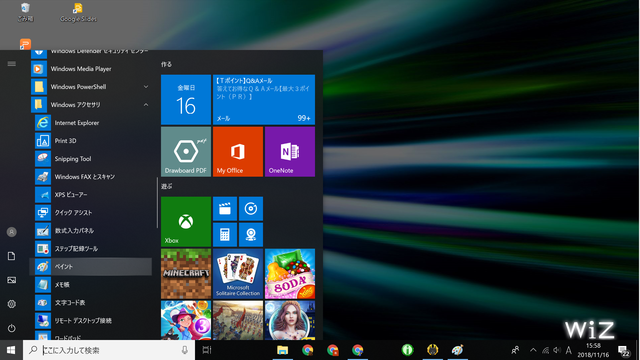The image size is (640, 360).
Task: Open Documents from Start sidebar
Action: 11,256
